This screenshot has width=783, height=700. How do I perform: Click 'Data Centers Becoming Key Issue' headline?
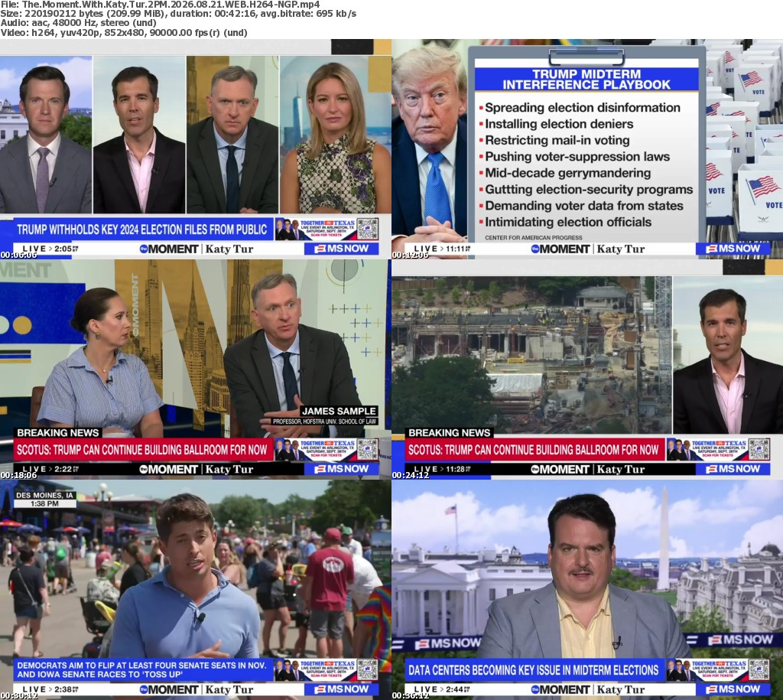tap(534, 670)
